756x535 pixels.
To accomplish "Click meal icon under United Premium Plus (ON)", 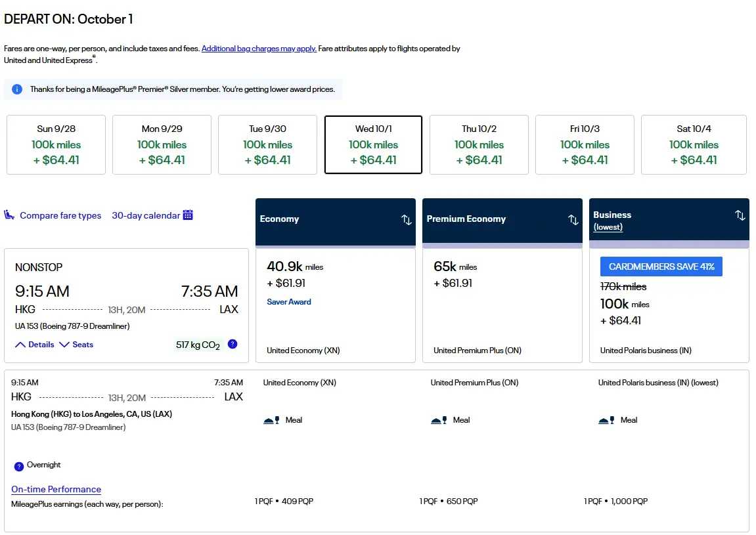I will click(x=439, y=420).
